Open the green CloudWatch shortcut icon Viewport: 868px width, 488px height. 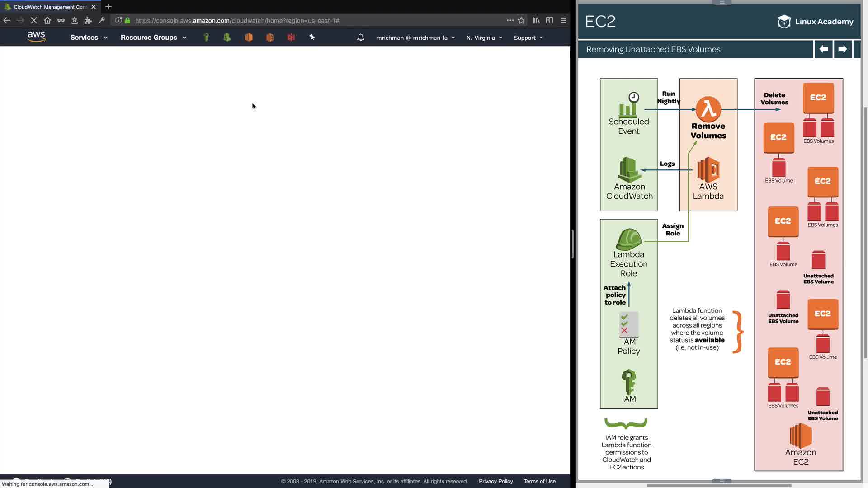[x=227, y=38]
